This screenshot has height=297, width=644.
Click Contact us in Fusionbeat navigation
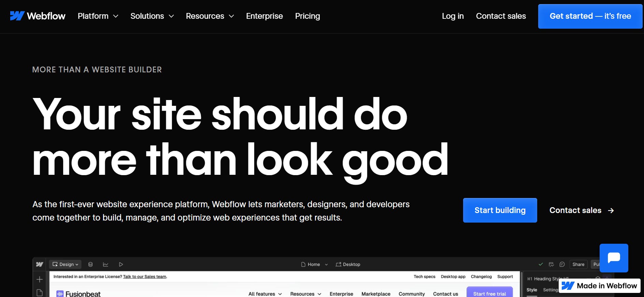[445, 294]
